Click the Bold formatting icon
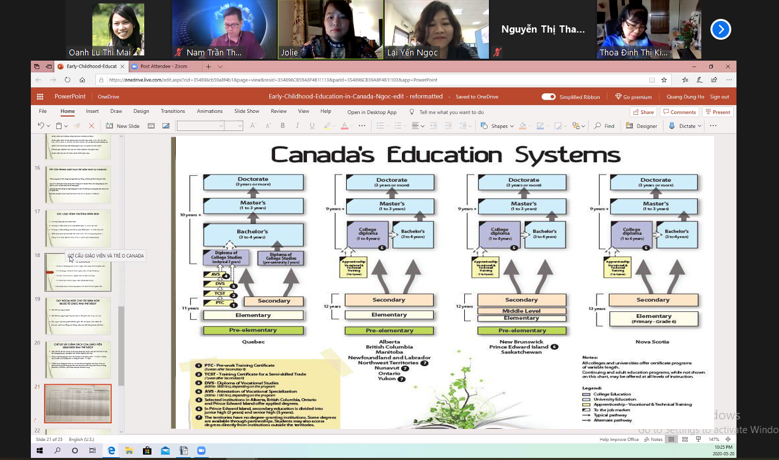The height and width of the screenshot is (460, 779). click(282, 126)
